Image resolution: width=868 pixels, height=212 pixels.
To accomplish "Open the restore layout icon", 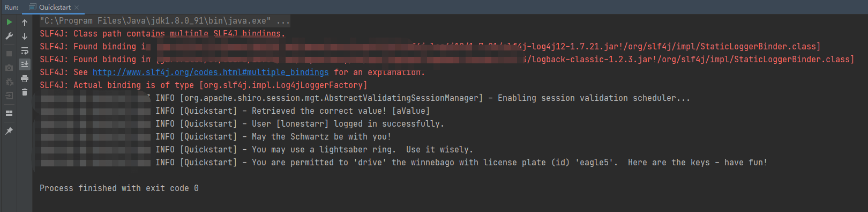I will point(9,113).
